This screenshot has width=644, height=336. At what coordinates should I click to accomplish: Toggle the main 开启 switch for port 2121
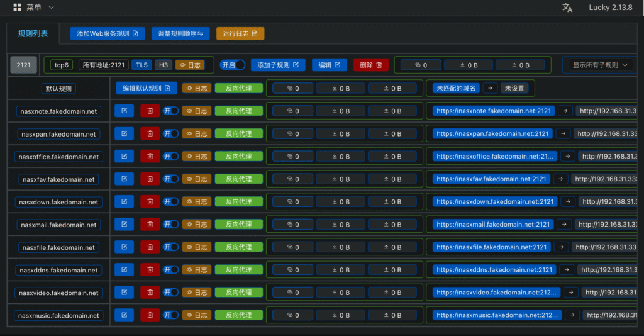click(232, 65)
